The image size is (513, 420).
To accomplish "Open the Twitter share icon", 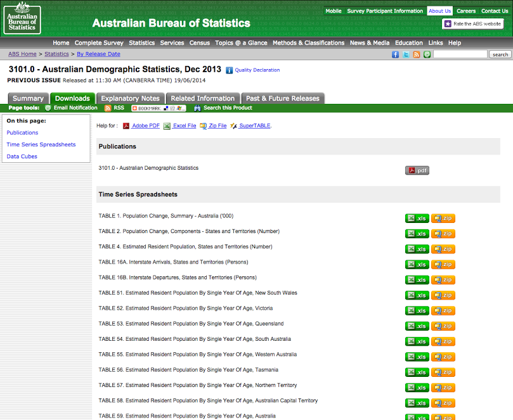I will coord(406,54).
